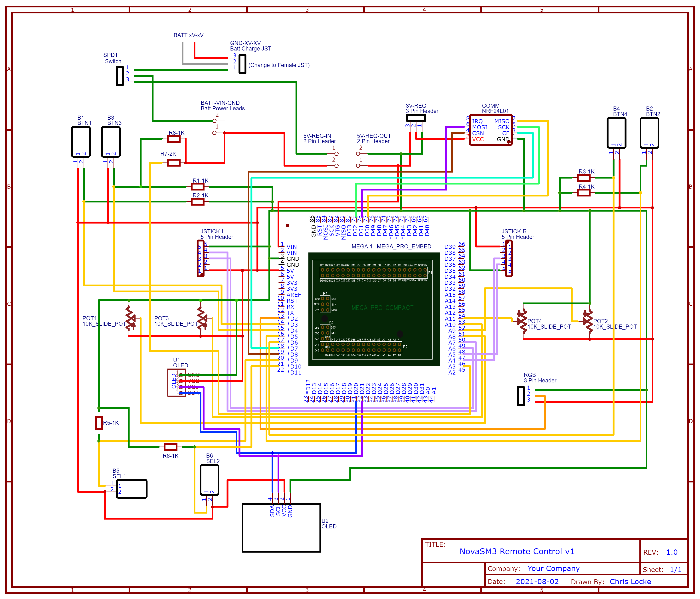Select the B5 SEL1 button symbol
Viewport: 700px width, 599px height.
(x=132, y=489)
